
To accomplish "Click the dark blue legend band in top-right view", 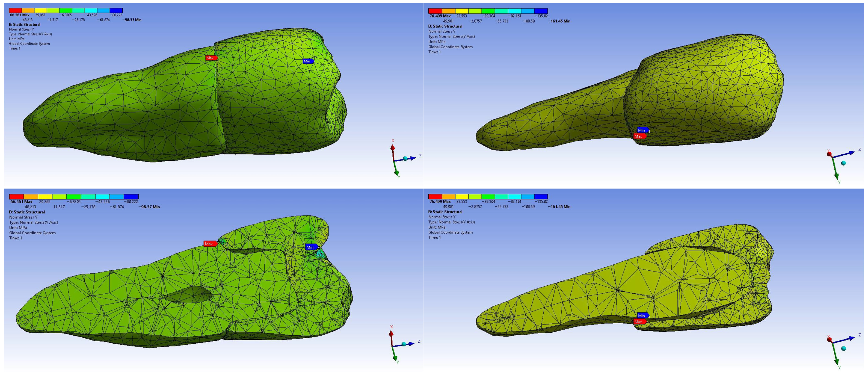I will (x=541, y=11).
